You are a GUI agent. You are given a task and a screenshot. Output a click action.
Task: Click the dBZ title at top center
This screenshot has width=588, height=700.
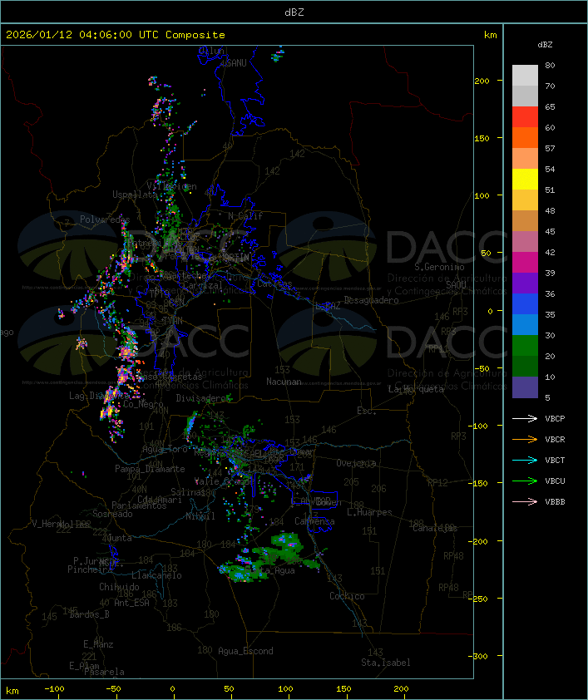(x=294, y=12)
